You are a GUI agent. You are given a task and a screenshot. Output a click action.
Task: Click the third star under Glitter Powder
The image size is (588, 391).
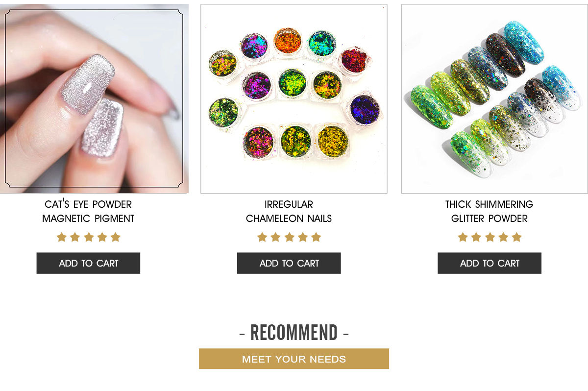click(x=490, y=238)
